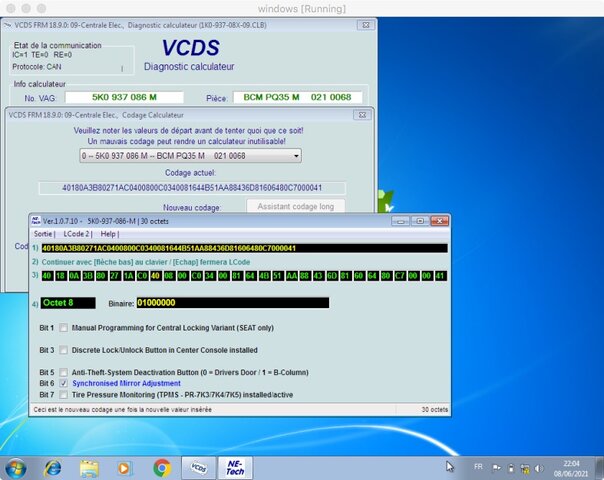This screenshot has width=604, height=480.
Task: Select byte cell 51
Action: 277,276
